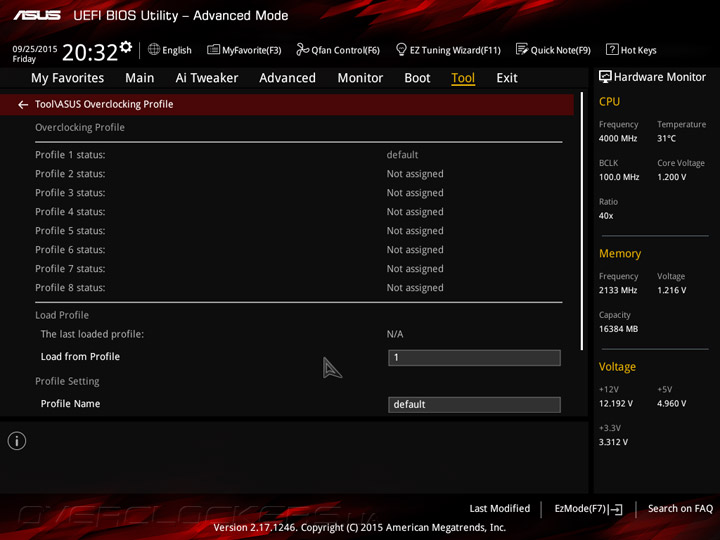Screen dimensions: 720x540
Task: Open the Ai Tweaker tab
Action: pos(207,78)
